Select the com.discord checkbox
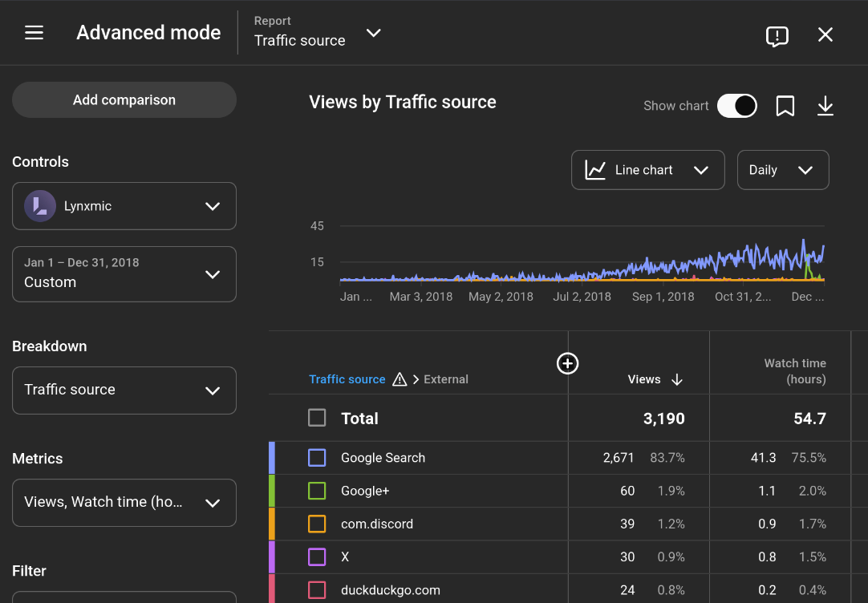The width and height of the screenshot is (868, 603). tap(317, 524)
